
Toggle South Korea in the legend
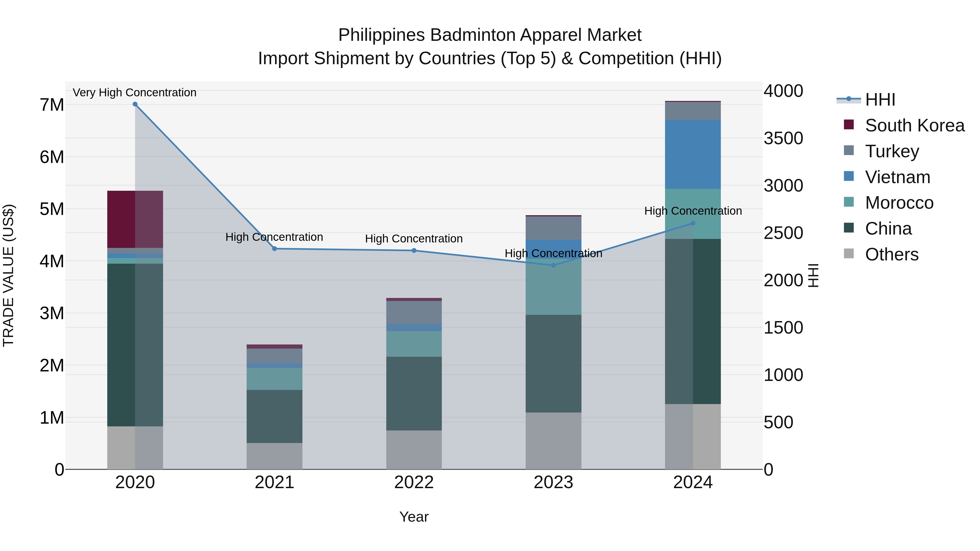pos(904,125)
